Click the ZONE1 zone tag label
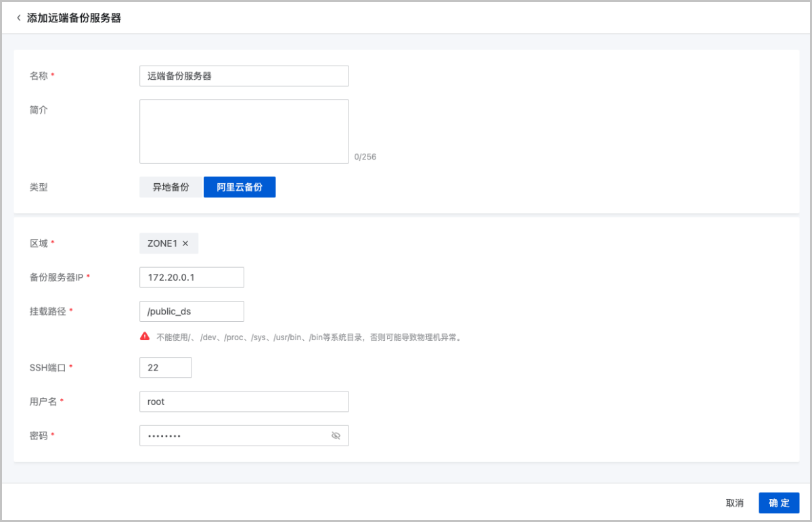Image resolution: width=812 pixels, height=522 pixels. click(x=162, y=243)
